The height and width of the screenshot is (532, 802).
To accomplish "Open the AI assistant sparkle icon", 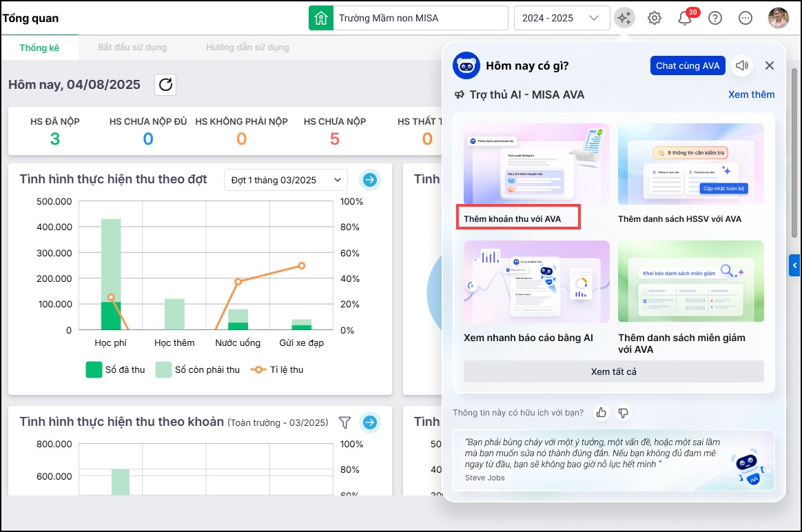I will point(624,18).
